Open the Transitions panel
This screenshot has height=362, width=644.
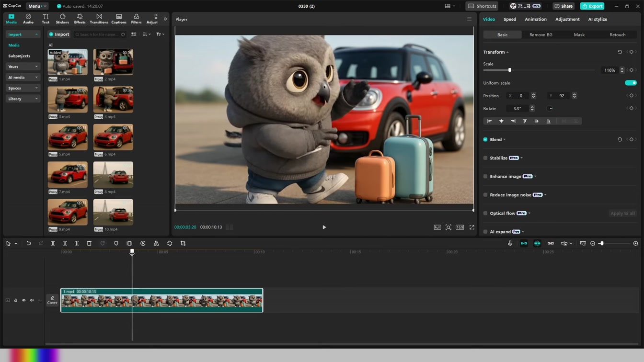pyautogui.click(x=99, y=19)
